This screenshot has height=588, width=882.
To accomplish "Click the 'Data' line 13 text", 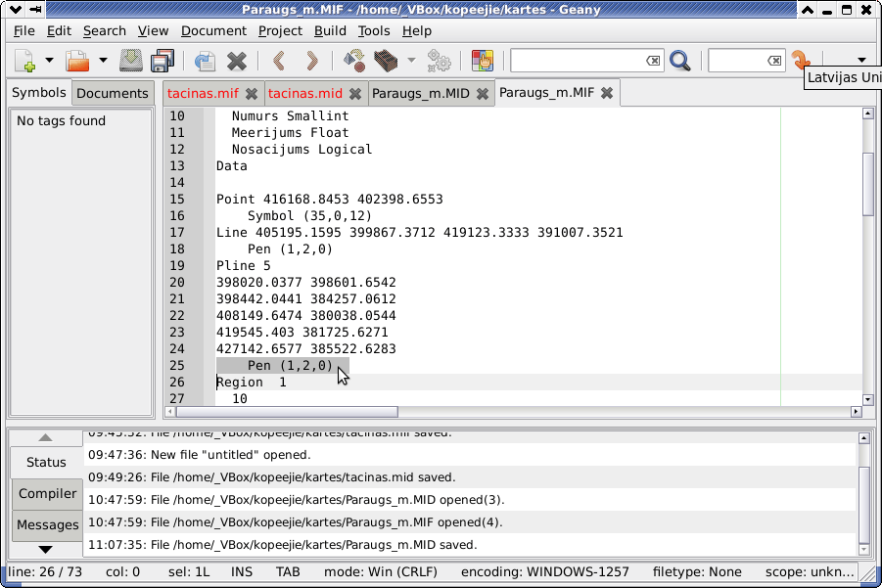I will [232, 165].
